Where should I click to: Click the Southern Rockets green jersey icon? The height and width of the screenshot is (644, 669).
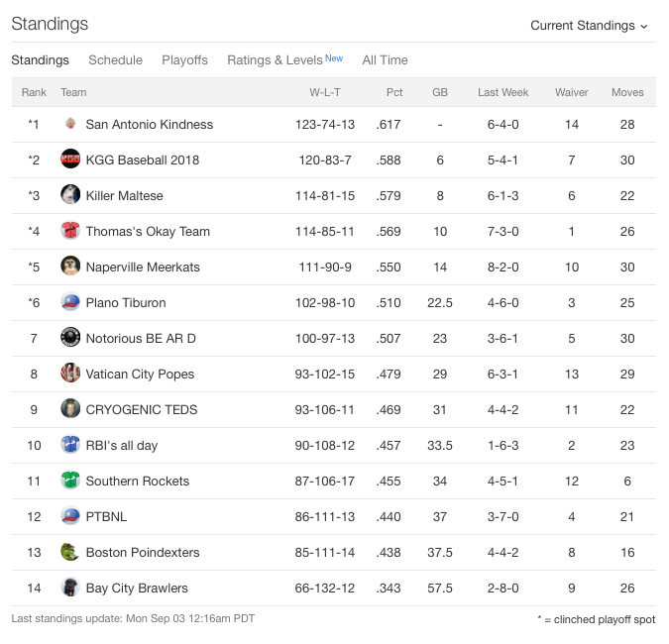[70, 480]
